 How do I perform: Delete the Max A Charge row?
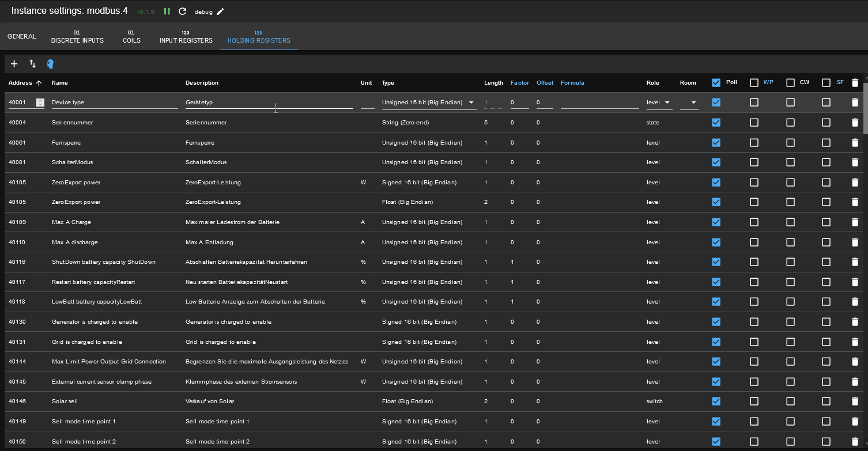[855, 222]
